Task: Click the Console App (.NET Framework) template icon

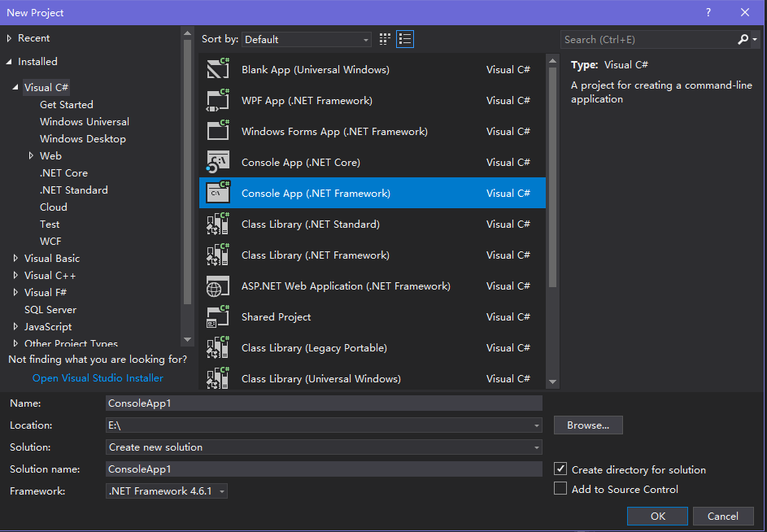Action: coord(218,193)
